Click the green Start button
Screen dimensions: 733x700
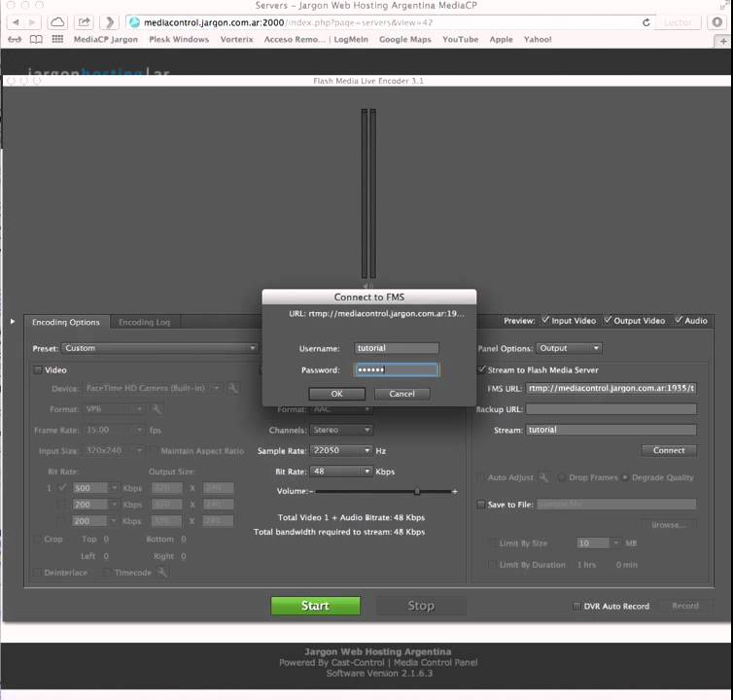[316, 606]
